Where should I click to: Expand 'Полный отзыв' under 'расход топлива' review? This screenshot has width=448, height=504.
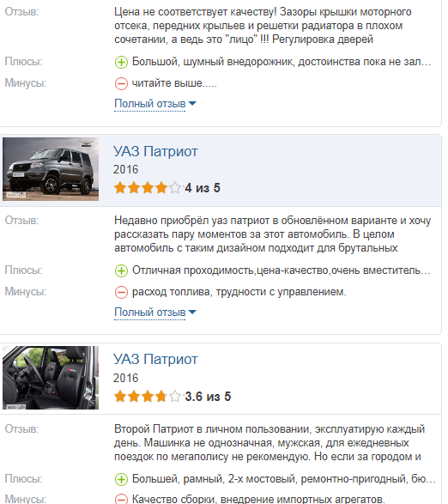coord(149,313)
